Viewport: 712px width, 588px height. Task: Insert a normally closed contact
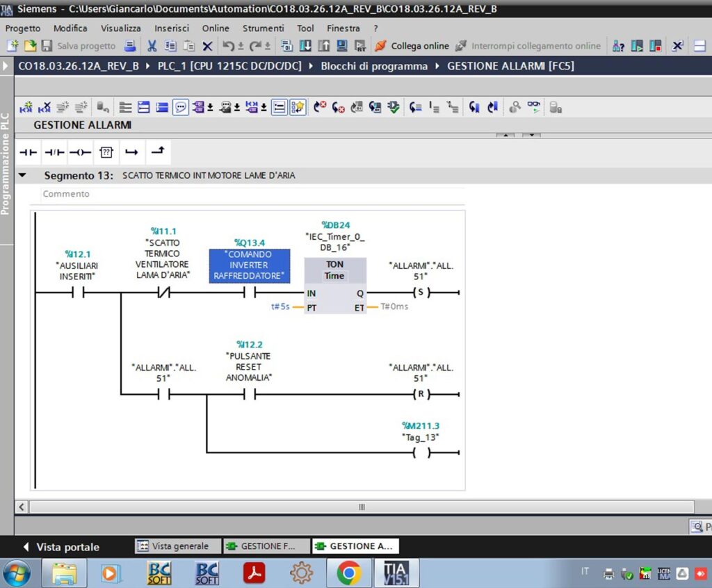pos(54,152)
